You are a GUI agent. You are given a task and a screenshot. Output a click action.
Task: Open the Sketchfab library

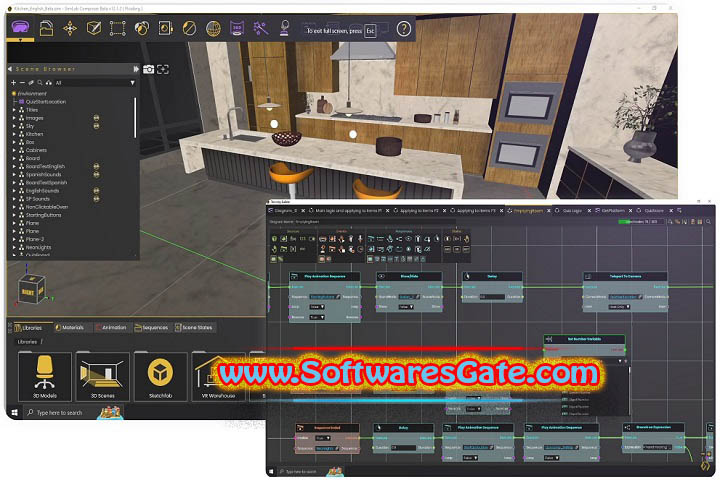click(x=160, y=377)
